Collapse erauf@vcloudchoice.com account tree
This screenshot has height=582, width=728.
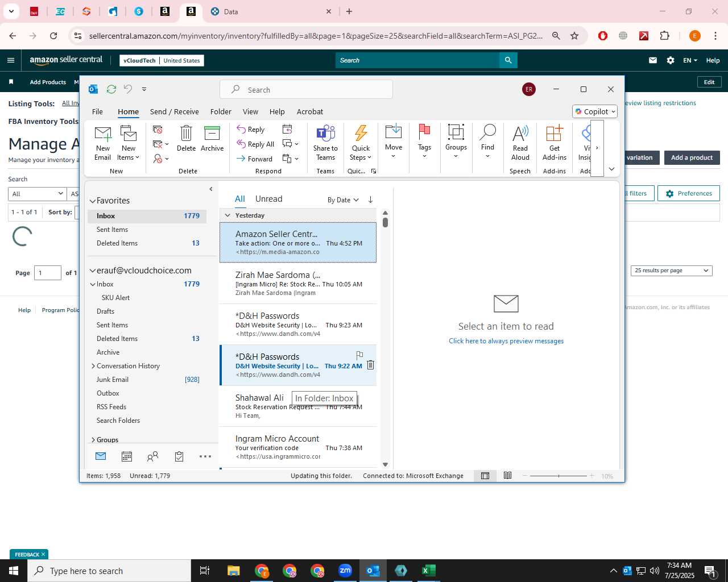(93, 271)
